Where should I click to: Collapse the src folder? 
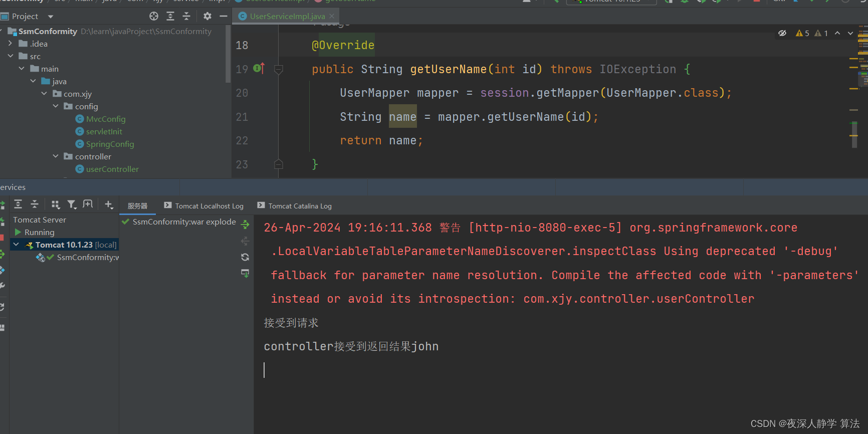[10, 56]
